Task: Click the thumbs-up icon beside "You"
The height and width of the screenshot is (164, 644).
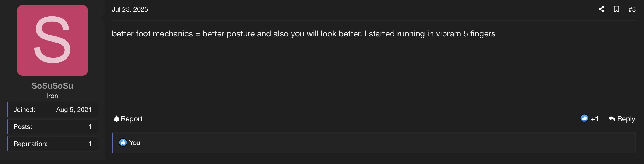Action: (x=123, y=142)
